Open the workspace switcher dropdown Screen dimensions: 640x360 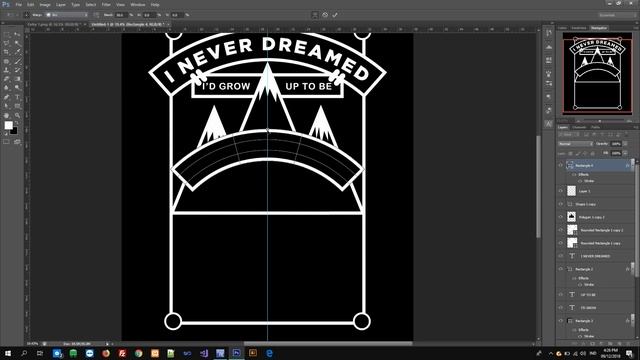coord(618,15)
